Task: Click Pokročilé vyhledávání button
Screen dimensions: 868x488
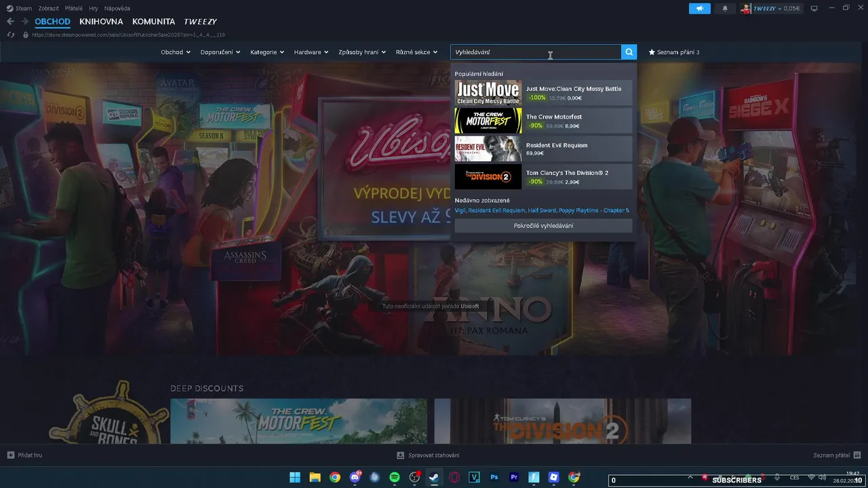Action: coord(543,226)
